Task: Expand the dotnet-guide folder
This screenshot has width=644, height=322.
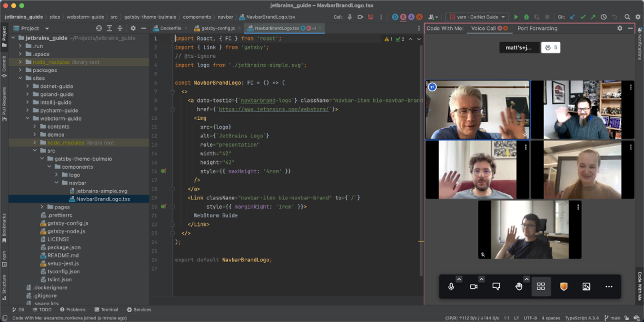Action: tap(27, 86)
